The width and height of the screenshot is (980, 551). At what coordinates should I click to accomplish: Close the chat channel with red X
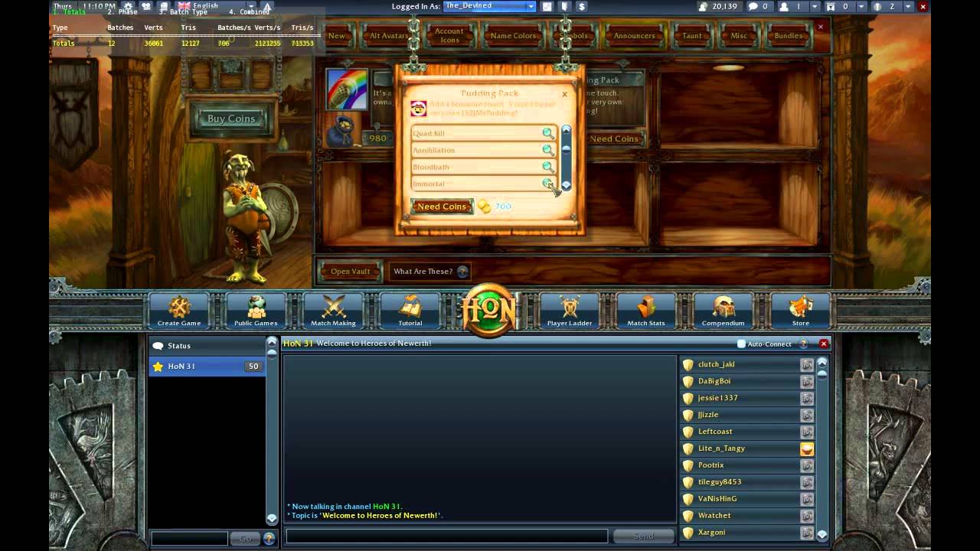[x=824, y=344]
